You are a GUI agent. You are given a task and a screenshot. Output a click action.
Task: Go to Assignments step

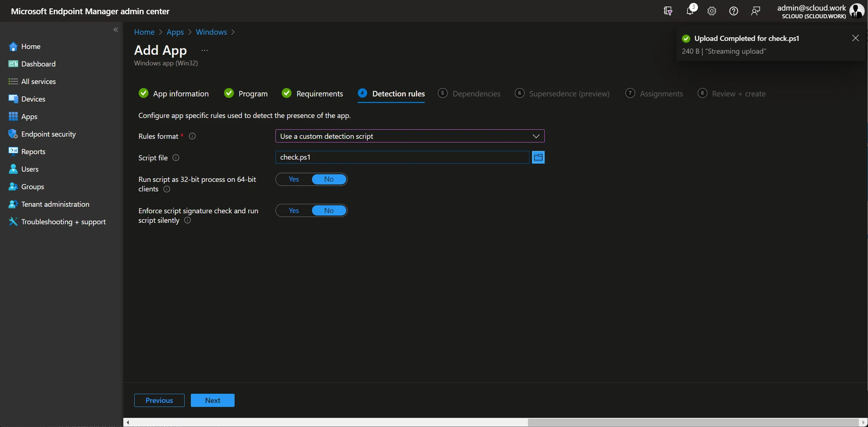[x=654, y=94]
